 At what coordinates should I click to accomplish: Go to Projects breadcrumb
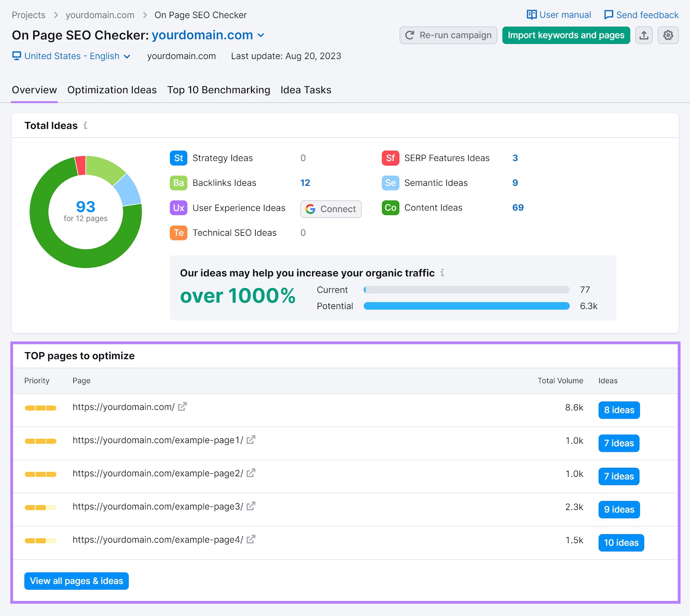point(28,15)
